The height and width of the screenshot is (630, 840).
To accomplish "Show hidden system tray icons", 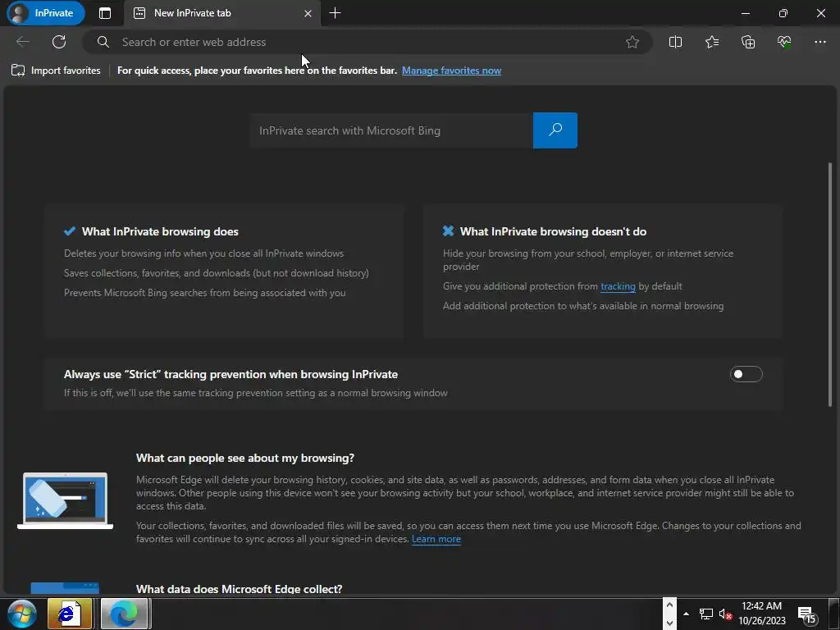I will click(686, 614).
